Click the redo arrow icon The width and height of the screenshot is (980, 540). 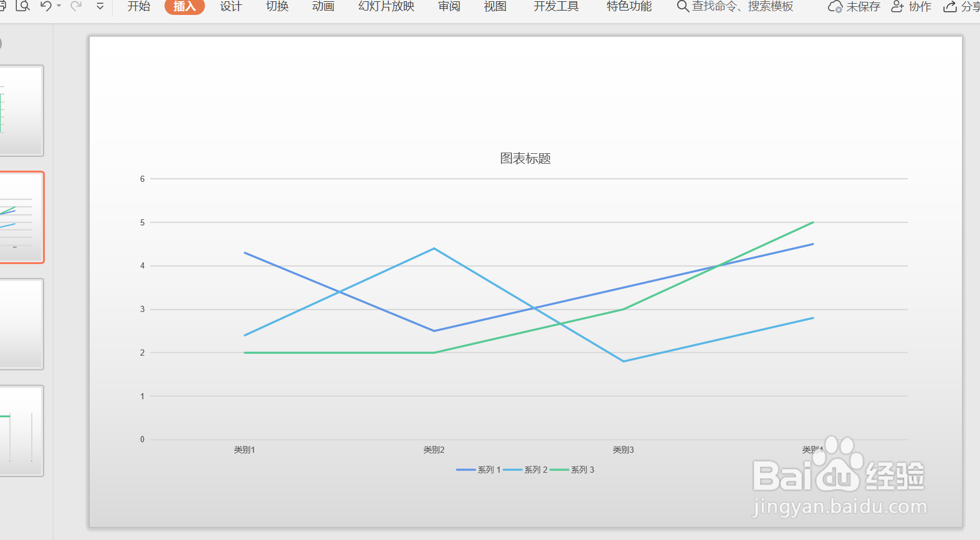[76, 6]
